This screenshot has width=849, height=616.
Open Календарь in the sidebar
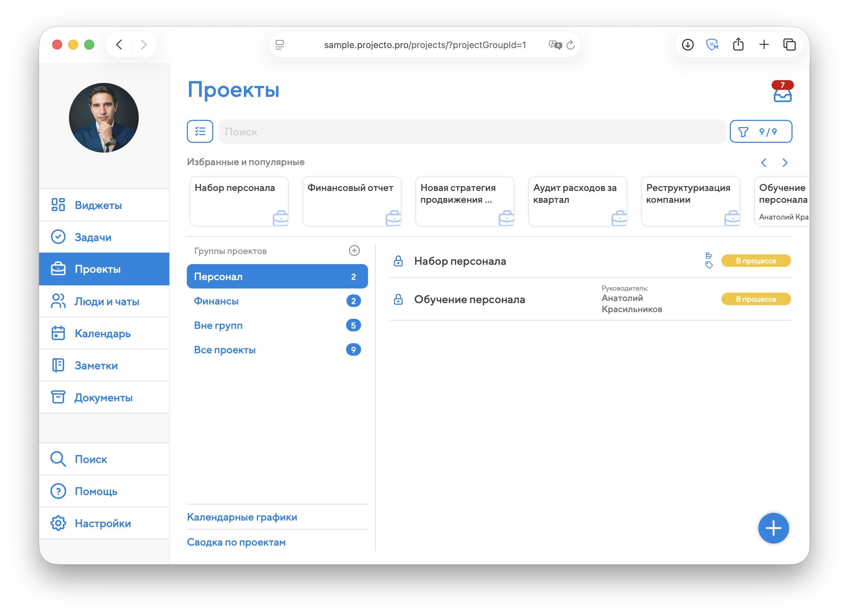(x=102, y=333)
